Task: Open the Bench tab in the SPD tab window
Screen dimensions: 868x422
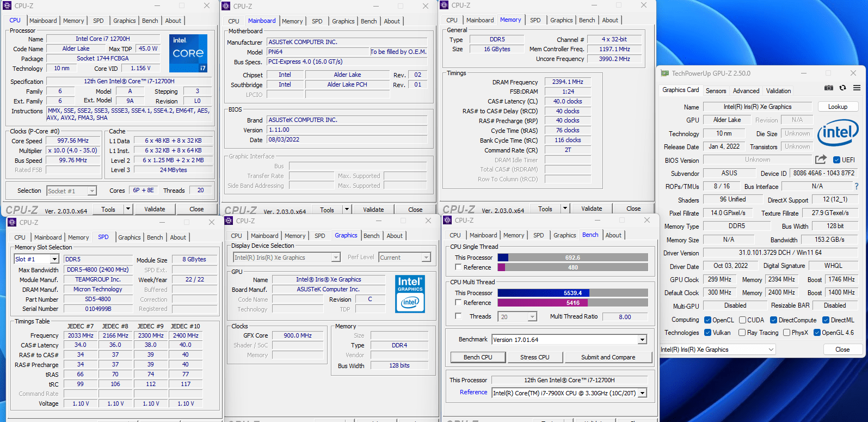Action: pos(155,237)
